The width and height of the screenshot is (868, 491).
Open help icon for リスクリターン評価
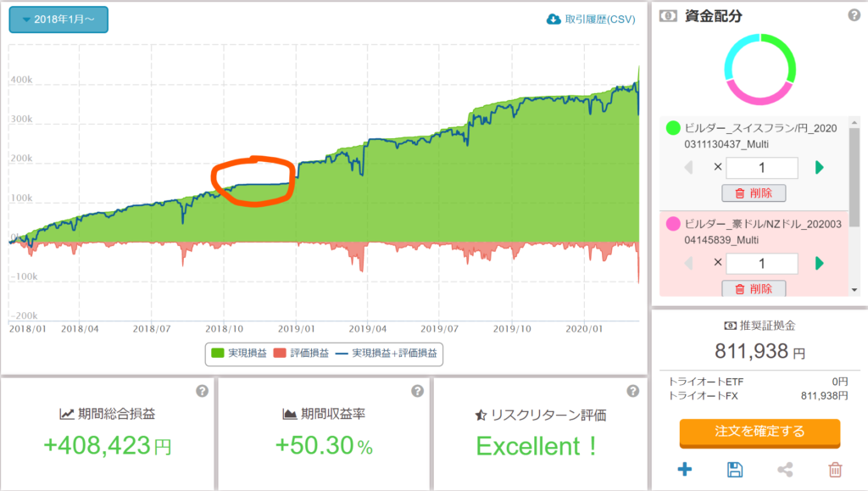click(x=632, y=391)
